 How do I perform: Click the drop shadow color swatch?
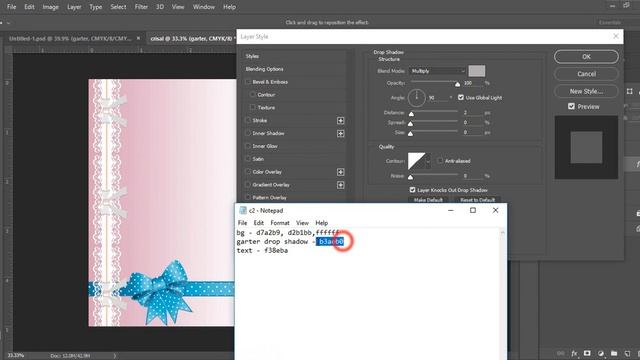(477, 71)
